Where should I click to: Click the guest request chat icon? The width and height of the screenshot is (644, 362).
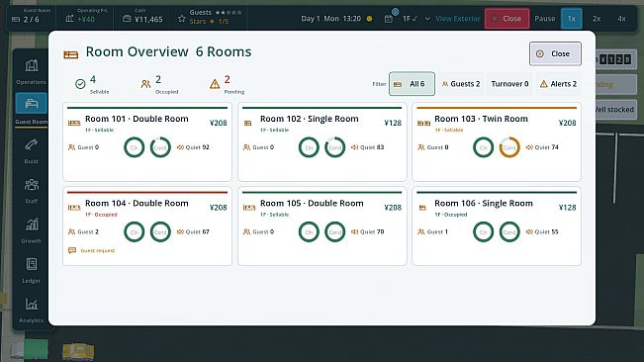pos(72,250)
